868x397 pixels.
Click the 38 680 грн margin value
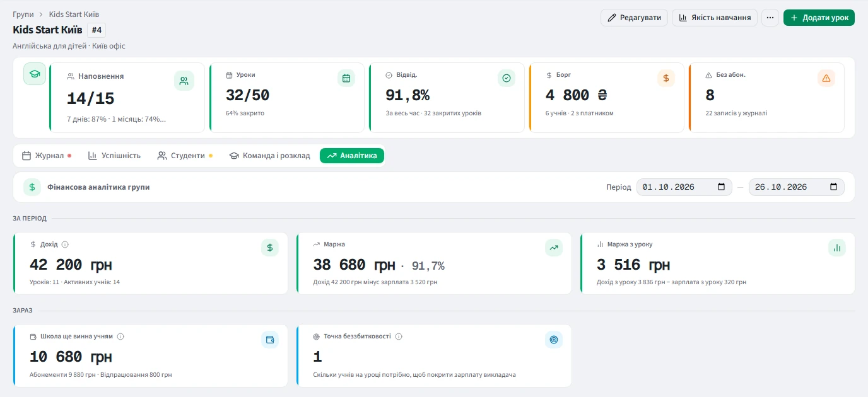click(355, 265)
